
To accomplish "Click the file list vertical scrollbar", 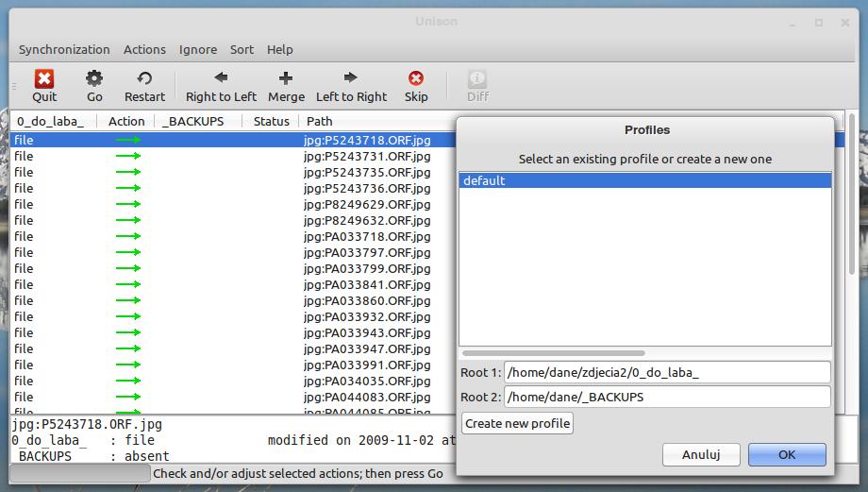I will (852, 193).
